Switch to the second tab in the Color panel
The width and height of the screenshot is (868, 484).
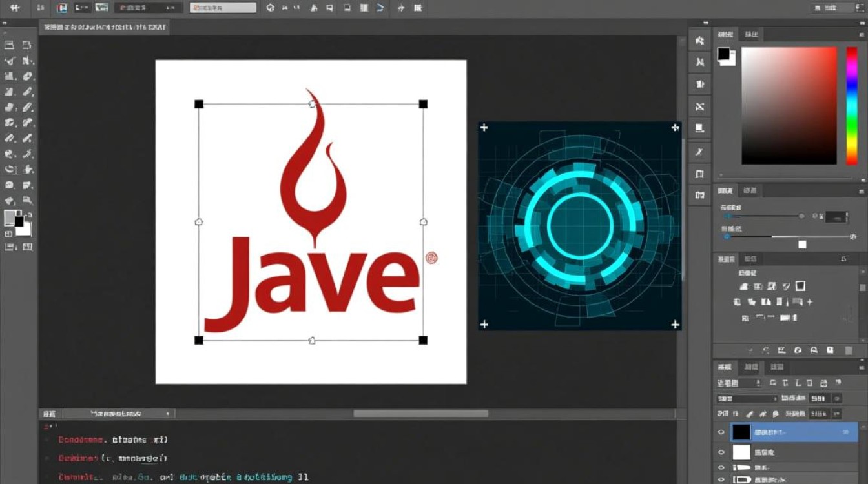point(751,34)
